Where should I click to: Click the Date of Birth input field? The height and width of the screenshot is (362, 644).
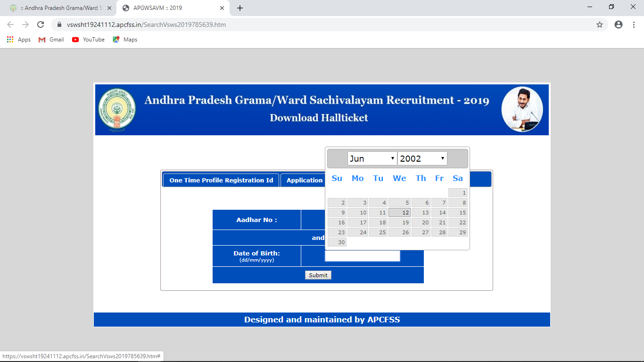tap(362, 255)
